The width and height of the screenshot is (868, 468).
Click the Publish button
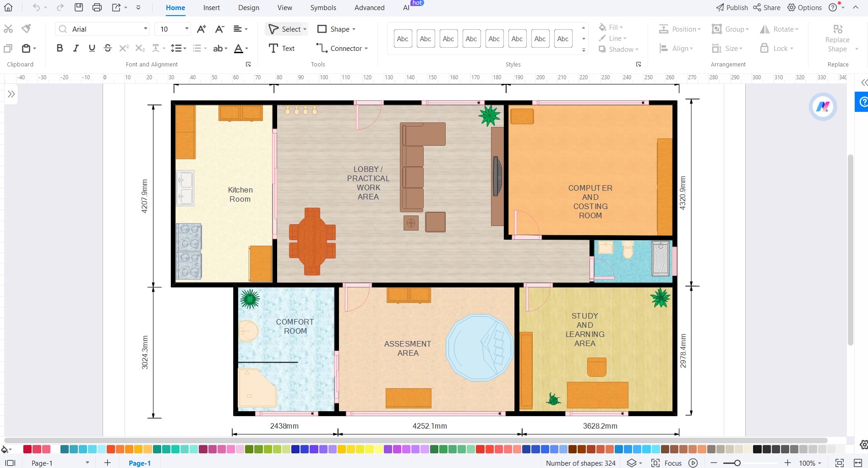pyautogui.click(x=732, y=7)
